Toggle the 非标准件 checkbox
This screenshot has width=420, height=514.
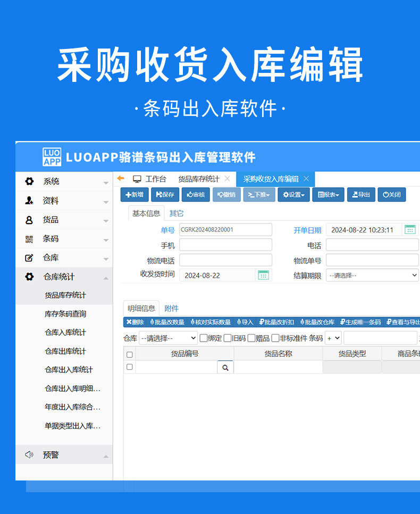[x=275, y=338]
